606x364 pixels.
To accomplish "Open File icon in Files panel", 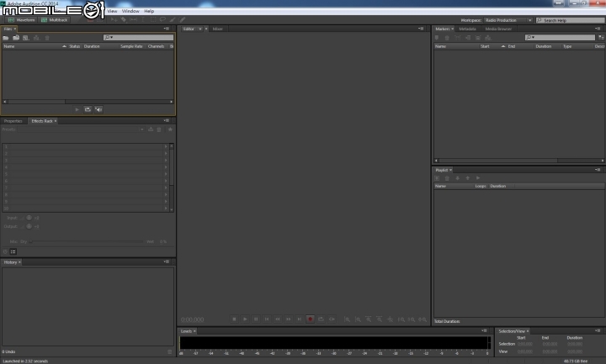I will tap(6, 38).
